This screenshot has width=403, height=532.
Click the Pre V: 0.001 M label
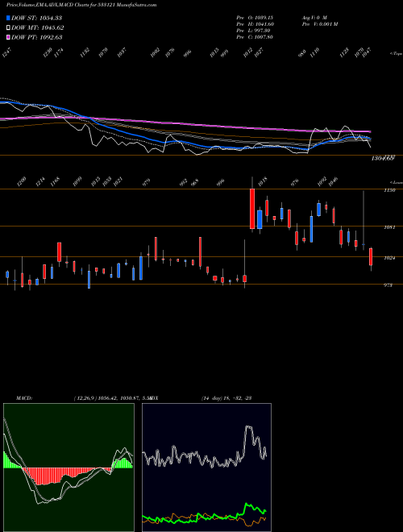coord(319,24)
